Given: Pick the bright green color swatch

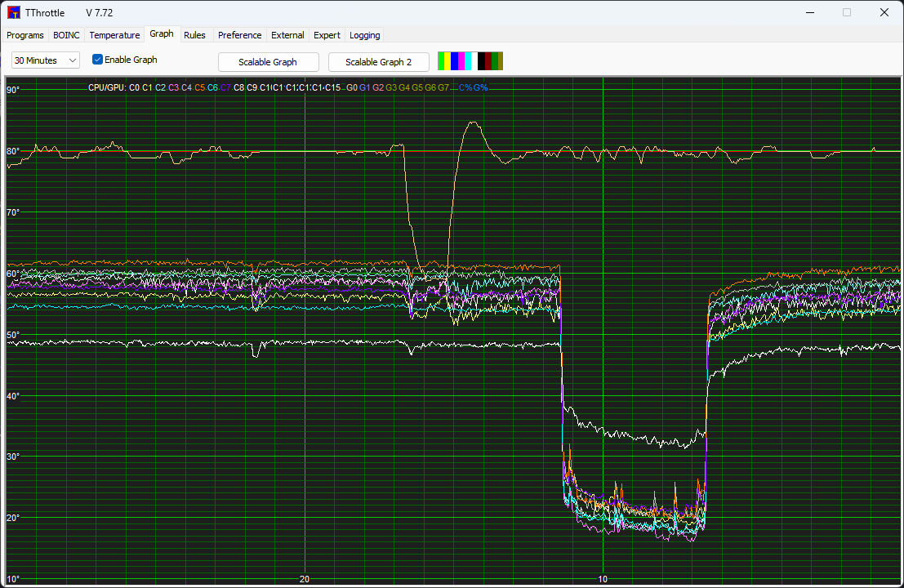Looking at the screenshot, I should 441,61.
